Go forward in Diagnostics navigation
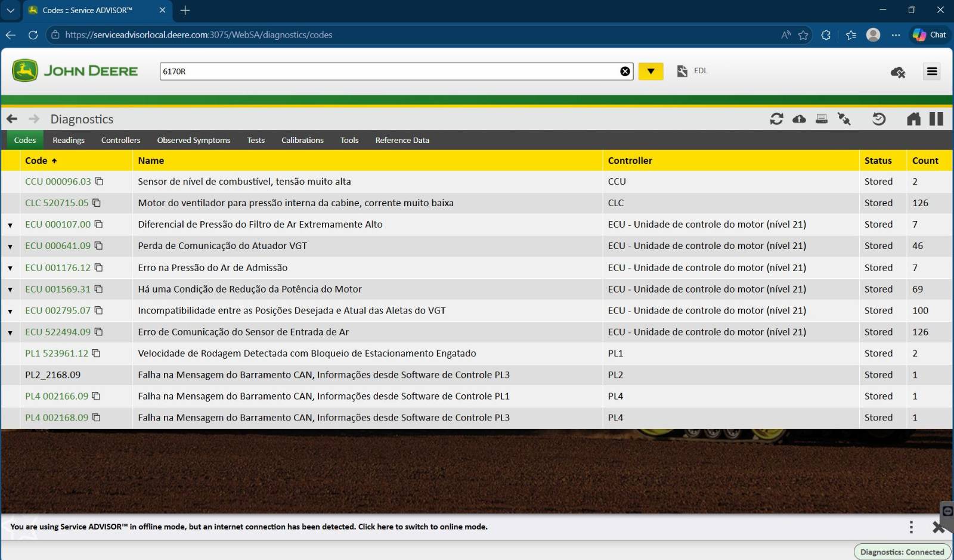 [34, 119]
